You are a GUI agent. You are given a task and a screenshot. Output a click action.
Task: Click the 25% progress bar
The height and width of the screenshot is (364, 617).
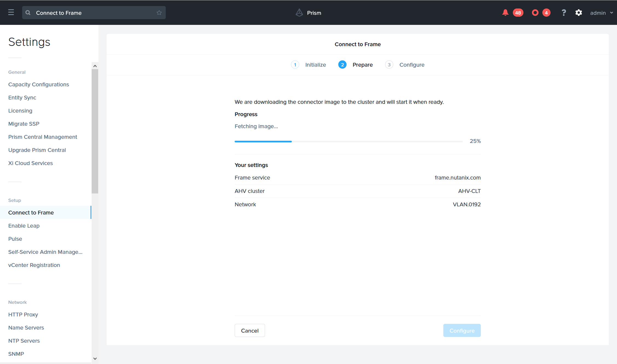(349, 142)
